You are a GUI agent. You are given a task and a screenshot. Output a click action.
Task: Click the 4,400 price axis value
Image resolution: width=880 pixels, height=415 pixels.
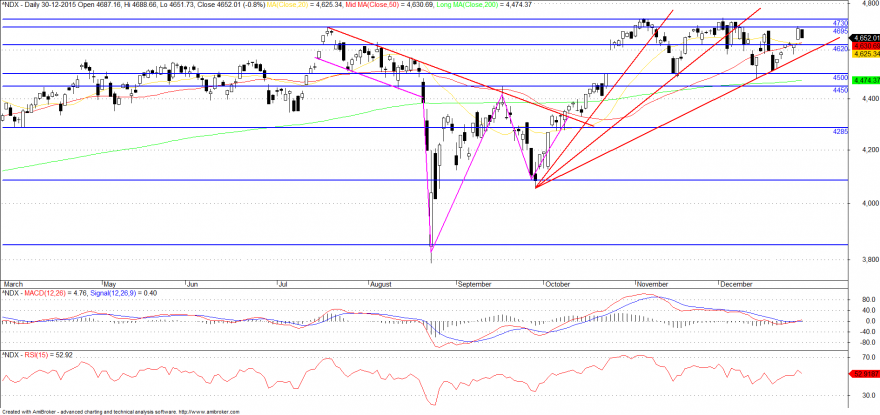pos(869,99)
